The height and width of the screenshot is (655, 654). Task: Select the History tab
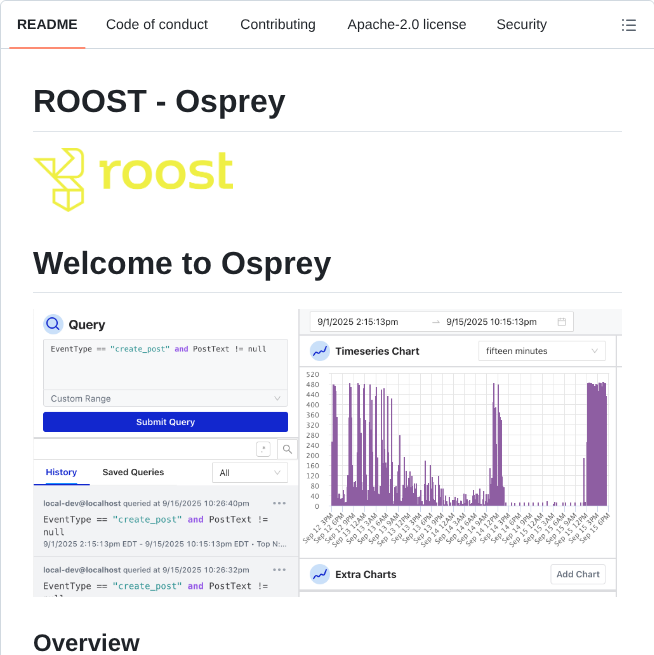61,472
